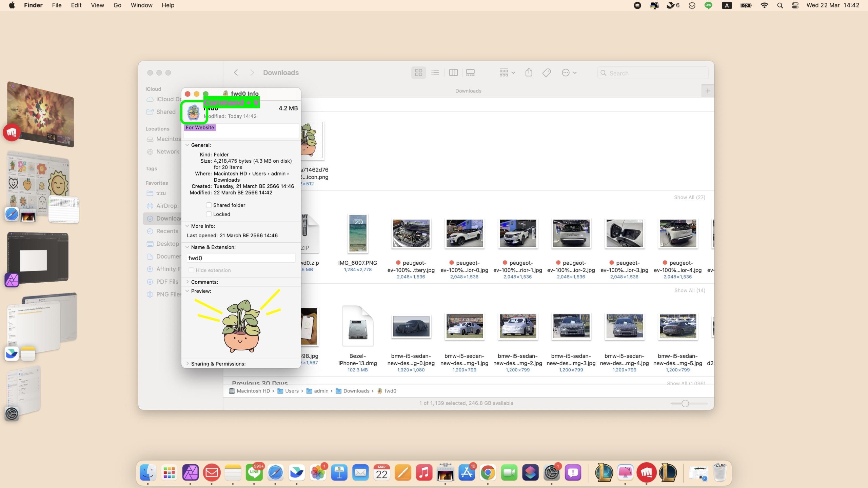868x488 pixels.
Task: Toggle the Locked checkbox
Action: 209,214
